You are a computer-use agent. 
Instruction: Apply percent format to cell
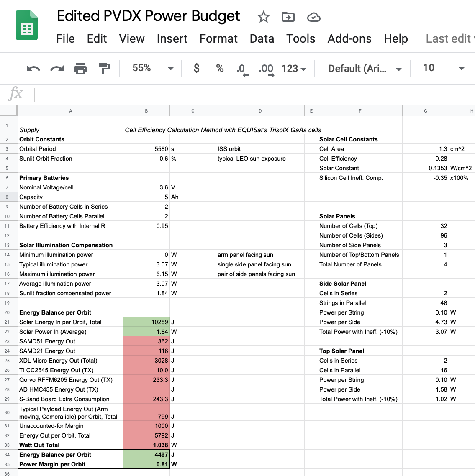(220, 69)
